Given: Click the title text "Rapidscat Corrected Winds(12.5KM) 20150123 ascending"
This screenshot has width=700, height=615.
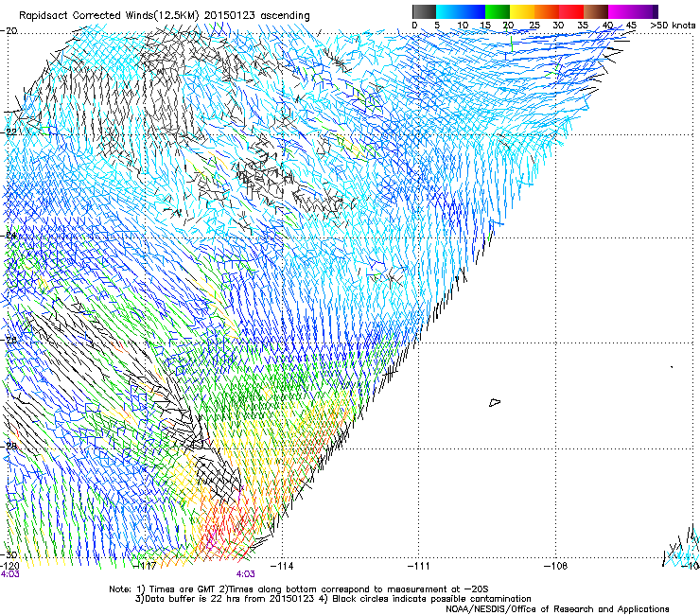Looking at the screenshot, I should coord(165,15).
